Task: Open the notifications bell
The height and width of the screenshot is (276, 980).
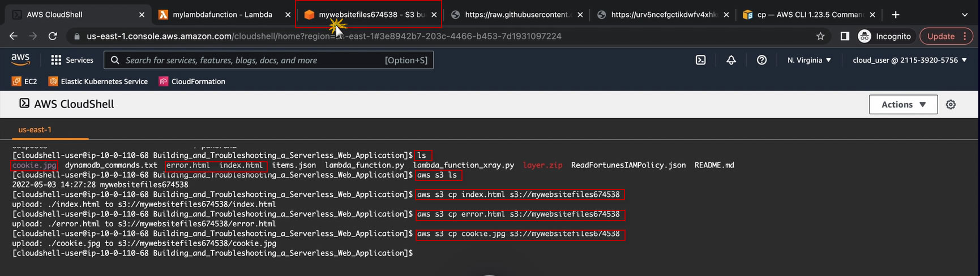Action: tap(731, 60)
